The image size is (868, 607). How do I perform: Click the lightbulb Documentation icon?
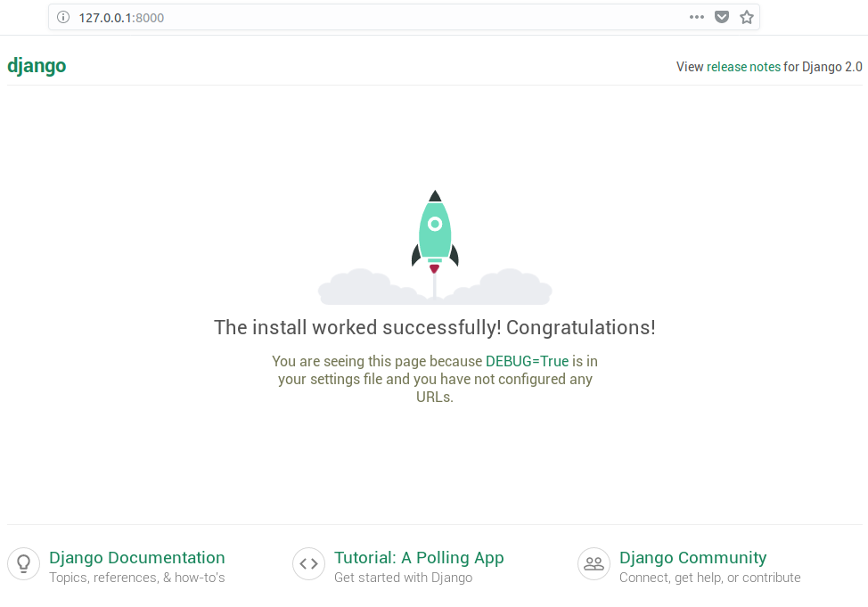tap(23, 563)
